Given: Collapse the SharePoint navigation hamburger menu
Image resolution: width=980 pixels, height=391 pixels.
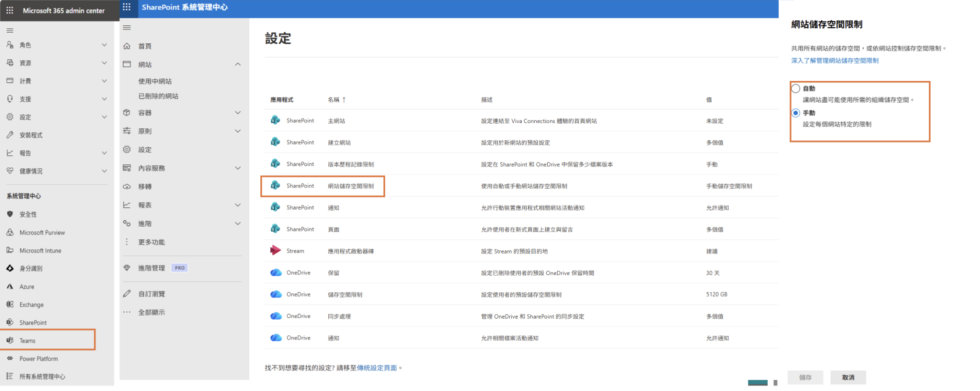Looking at the screenshot, I should click(x=126, y=27).
